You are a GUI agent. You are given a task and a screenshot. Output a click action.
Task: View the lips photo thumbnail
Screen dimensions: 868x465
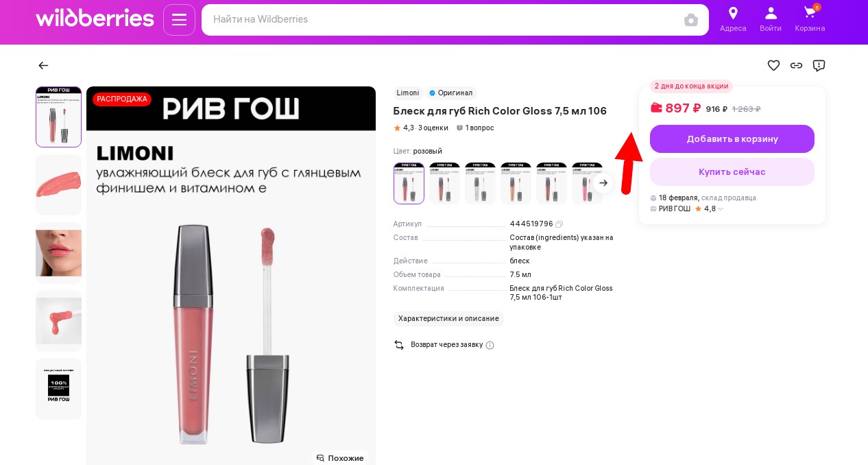(58, 252)
